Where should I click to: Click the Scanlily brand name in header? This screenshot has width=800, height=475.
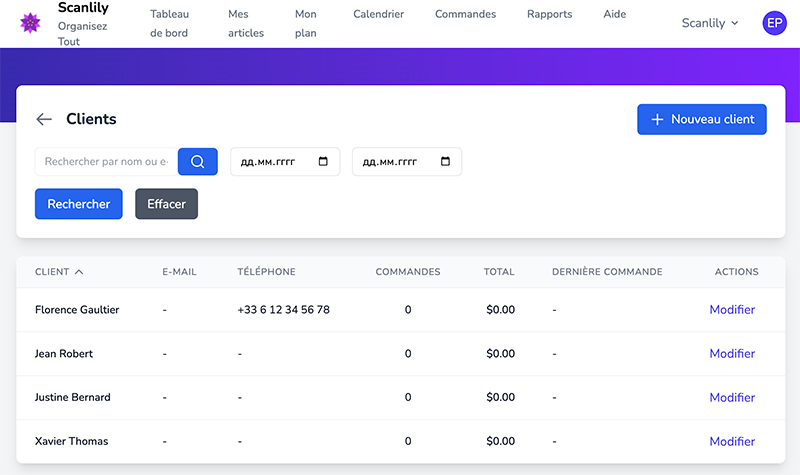pos(83,8)
